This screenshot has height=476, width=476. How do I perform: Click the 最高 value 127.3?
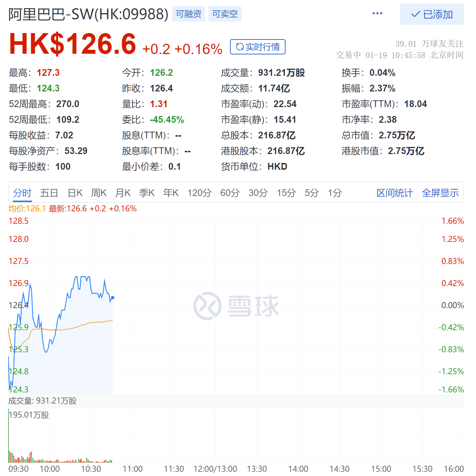coord(48,73)
